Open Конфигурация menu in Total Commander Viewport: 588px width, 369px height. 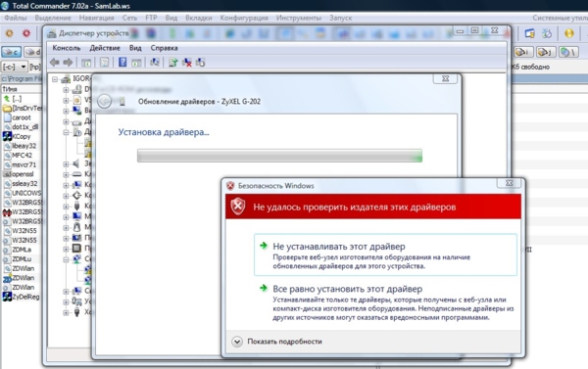[x=244, y=18]
